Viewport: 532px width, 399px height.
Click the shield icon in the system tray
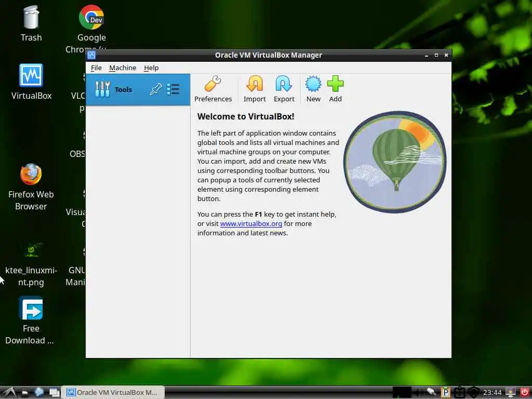click(x=474, y=393)
